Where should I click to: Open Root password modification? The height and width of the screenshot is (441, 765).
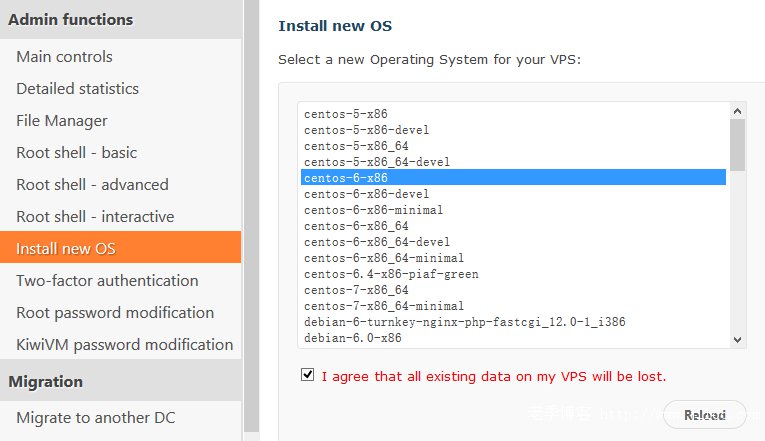click(x=121, y=313)
